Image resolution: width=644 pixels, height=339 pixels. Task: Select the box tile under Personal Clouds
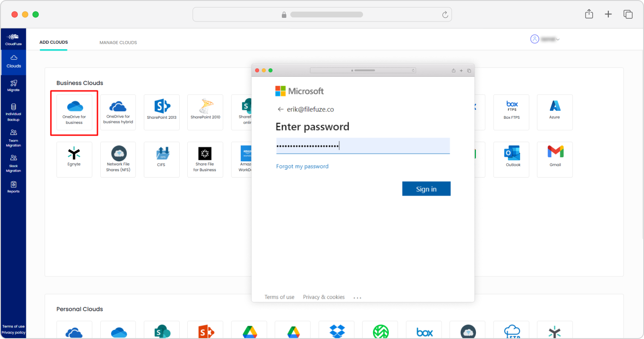coord(424,332)
